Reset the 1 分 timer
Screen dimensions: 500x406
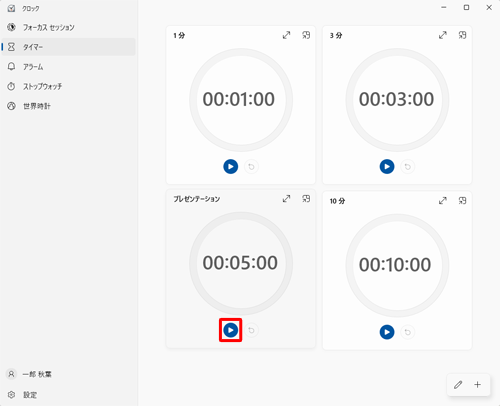(251, 166)
